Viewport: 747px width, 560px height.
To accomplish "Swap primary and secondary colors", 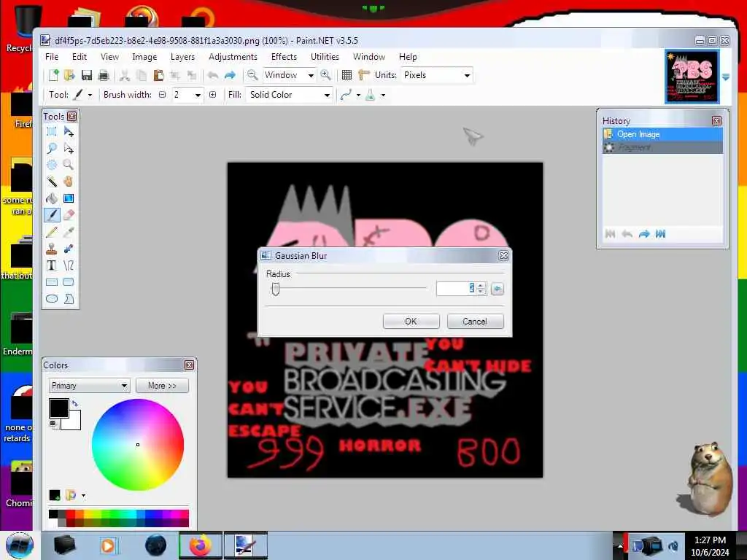I will pos(75,404).
